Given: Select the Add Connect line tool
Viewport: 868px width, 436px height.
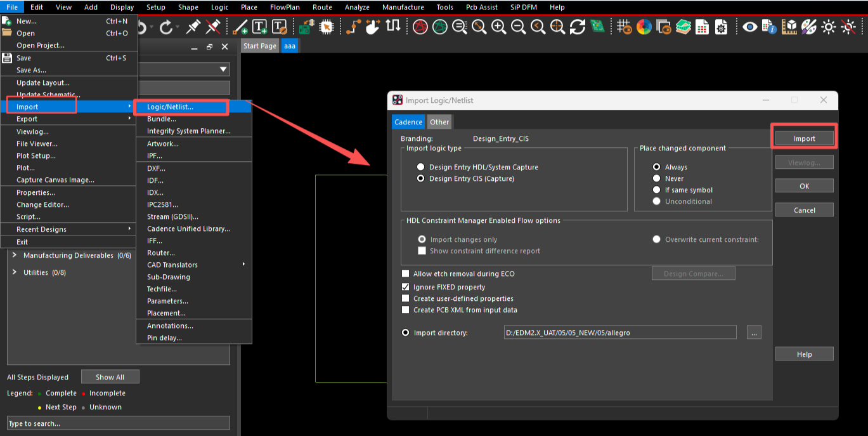Looking at the screenshot, I should point(240,27).
